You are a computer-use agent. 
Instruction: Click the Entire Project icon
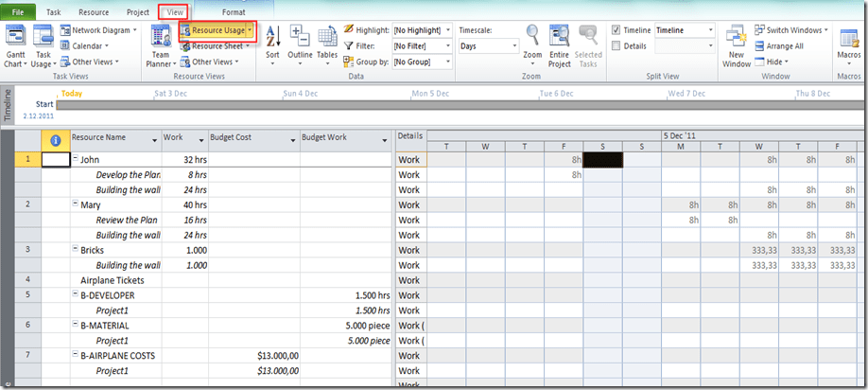[559, 38]
